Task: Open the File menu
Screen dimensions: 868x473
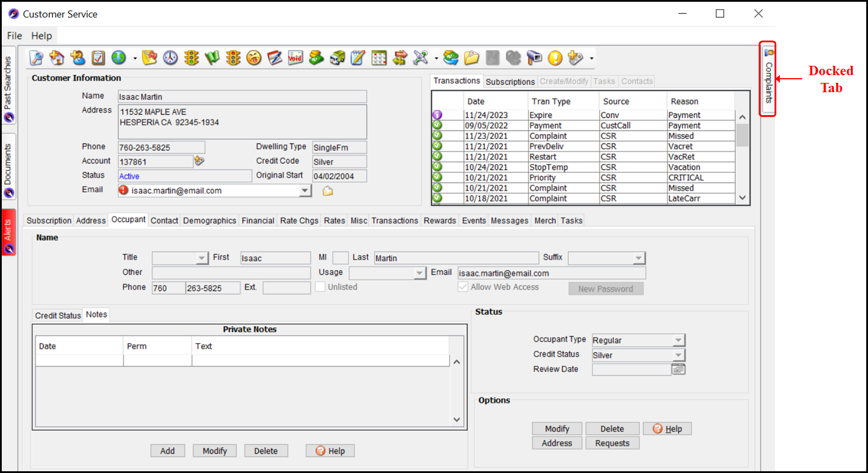Action: click(15, 36)
